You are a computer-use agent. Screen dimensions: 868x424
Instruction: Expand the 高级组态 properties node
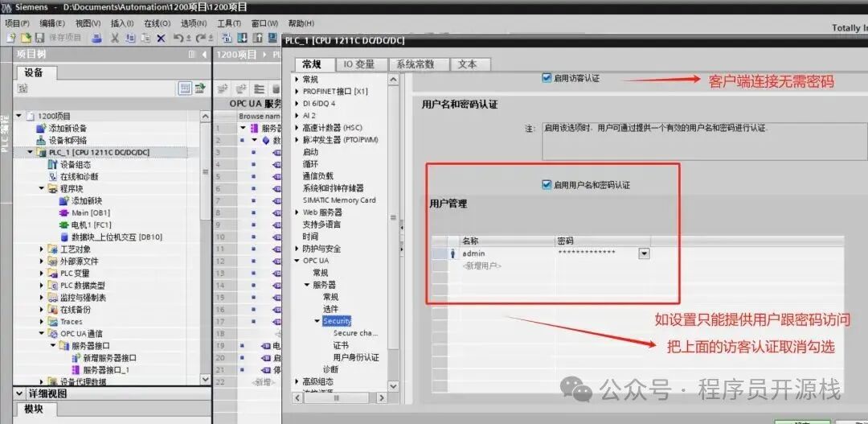[297, 381]
